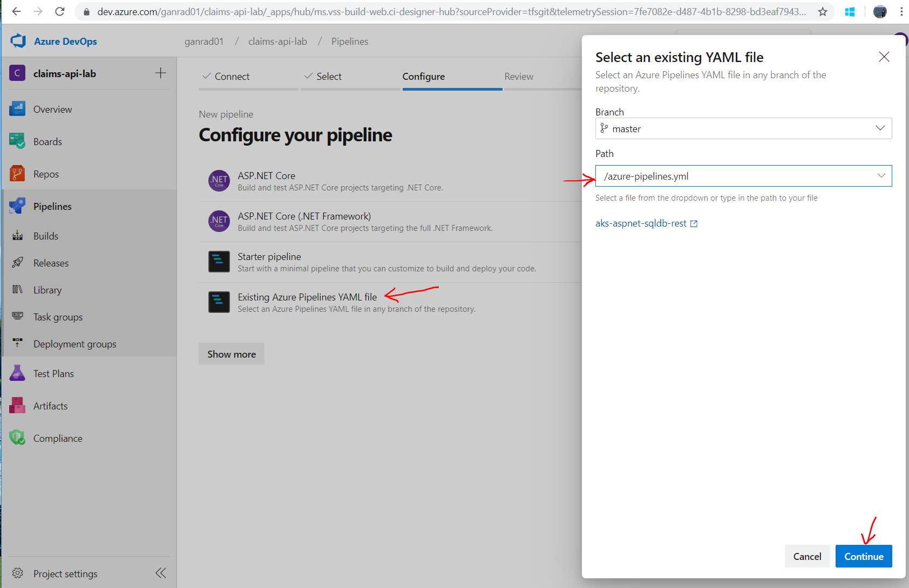Click the browser address bar URL
The image size is (909, 588).
(451, 11)
